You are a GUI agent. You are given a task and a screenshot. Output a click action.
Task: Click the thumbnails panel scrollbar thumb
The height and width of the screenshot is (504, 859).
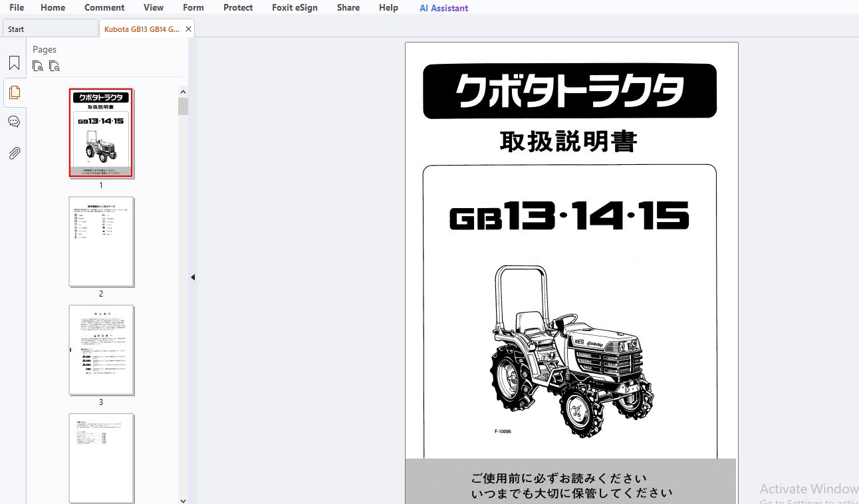[183, 106]
